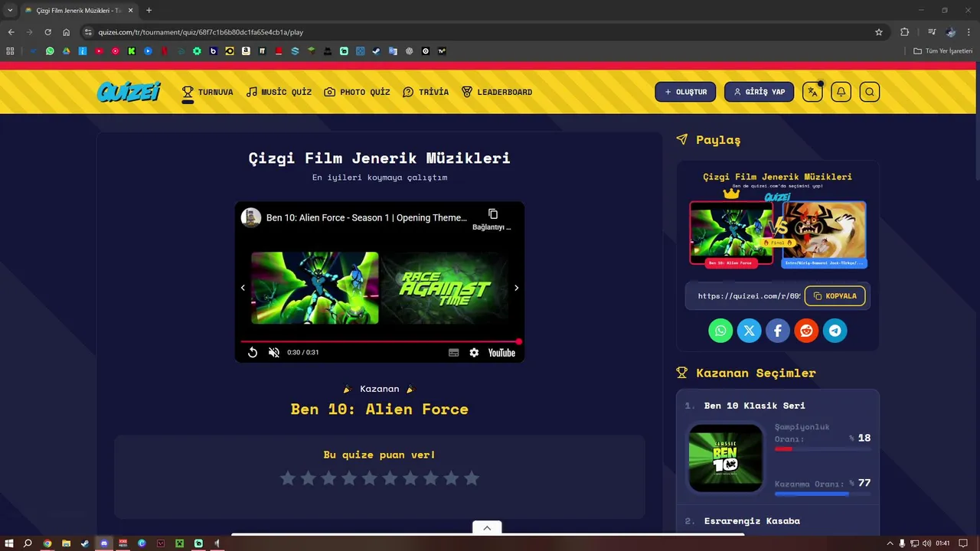Open a new browser tab
The image size is (980, 551).
coord(149,10)
